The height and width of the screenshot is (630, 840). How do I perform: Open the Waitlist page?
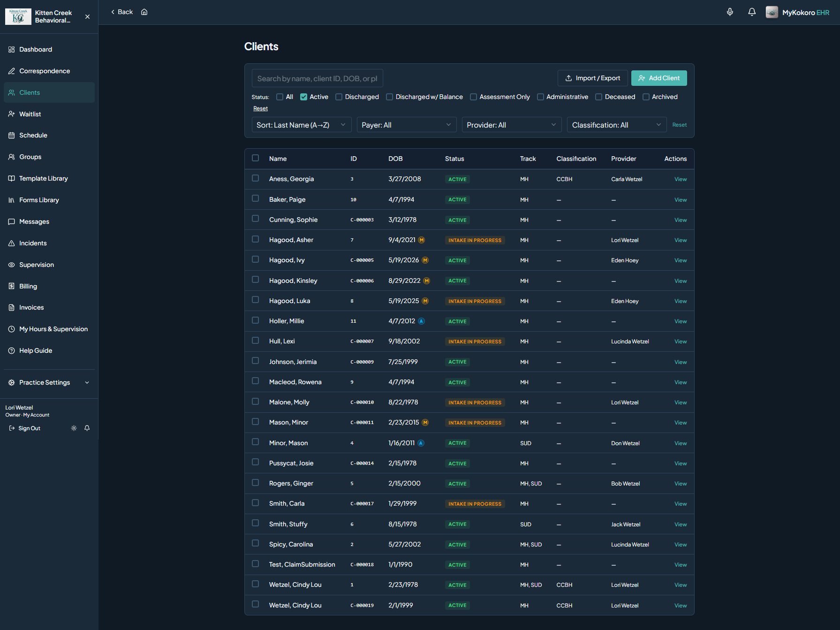(49, 114)
